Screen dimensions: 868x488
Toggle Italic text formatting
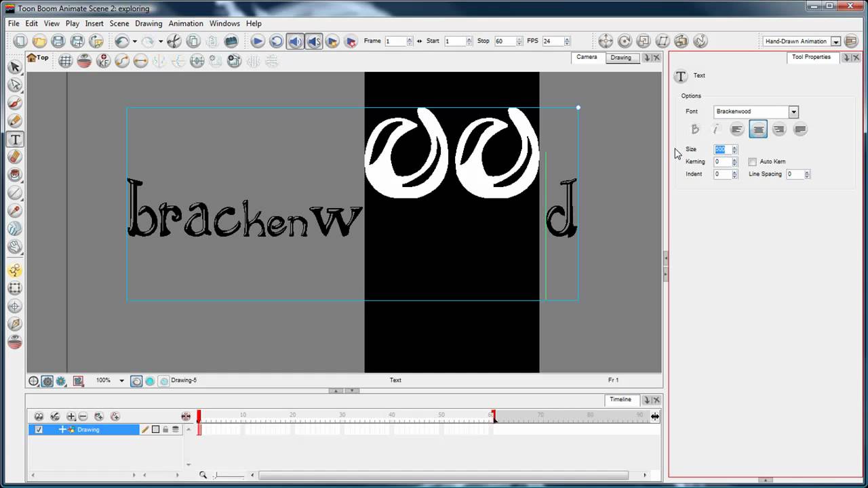click(x=715, y=129)
